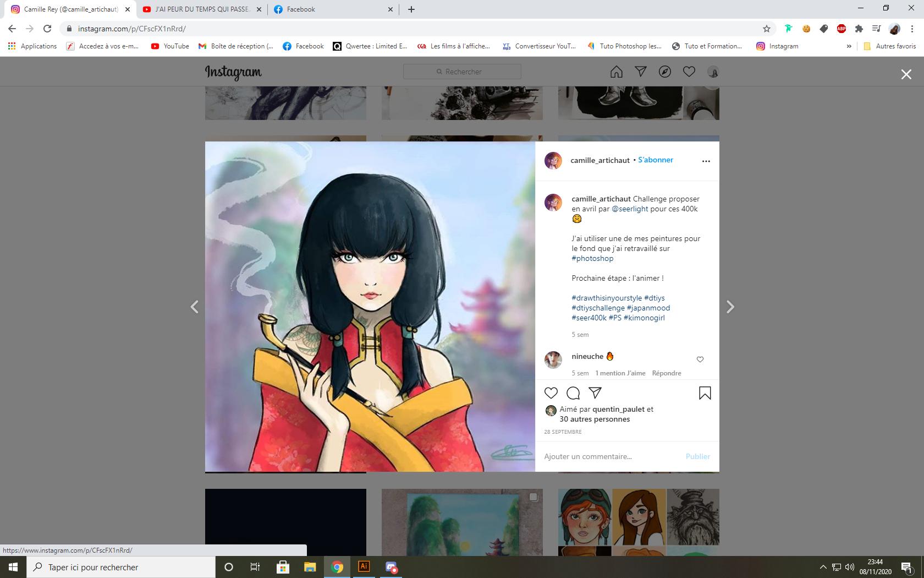Go to previous post arrow
This screenshot has width=924, height=578.
(194, 307)
